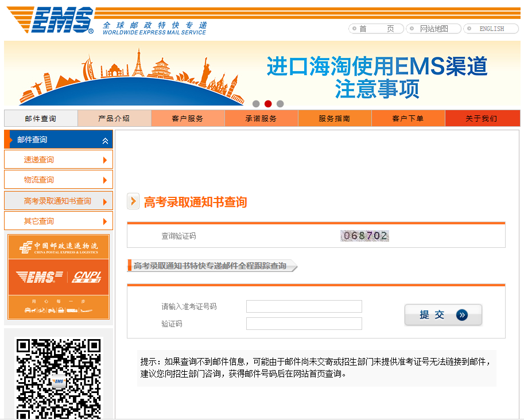The width and height of the screenshot is (524, 420).
Task: Focus the 准考证号码 input field
Action: coord(304,306)
